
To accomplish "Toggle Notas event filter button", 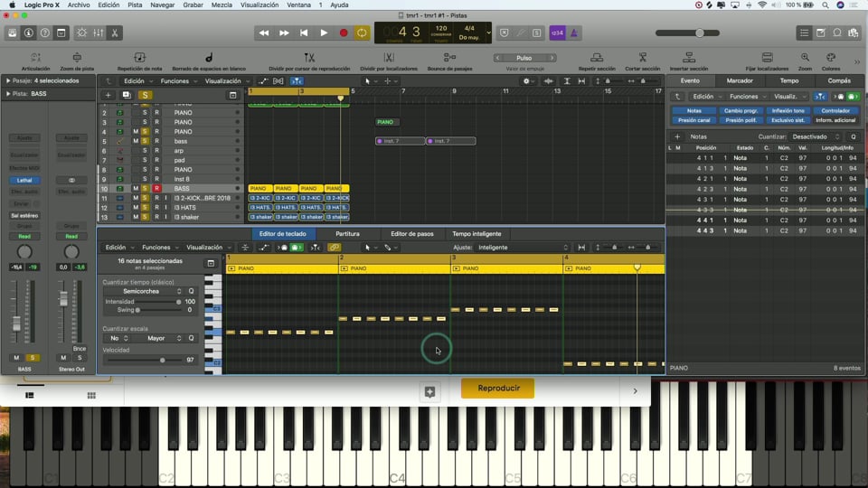I will (693, 110).
